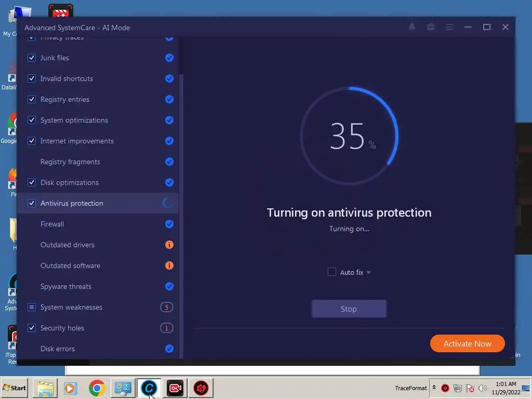Click the Disk optimizations status checkmark
This screenshot has width=532, height=399.
[169, 182]
